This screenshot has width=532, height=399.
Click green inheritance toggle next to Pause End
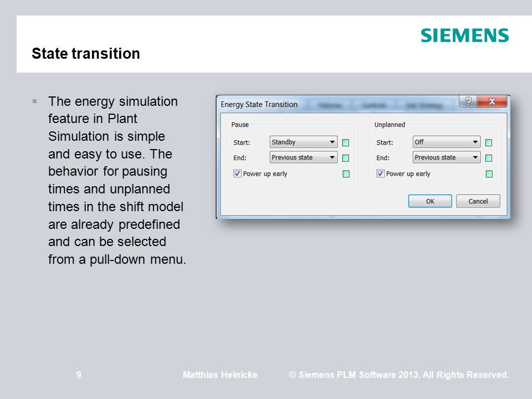coord(346,158)
